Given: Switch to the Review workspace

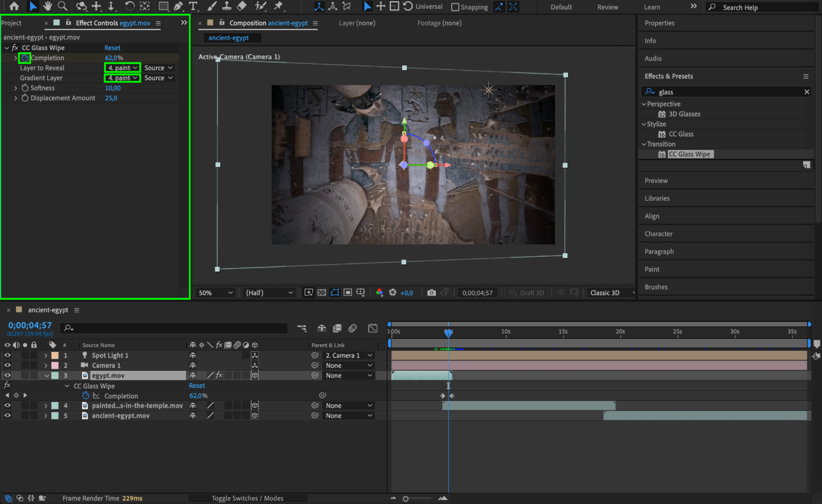Looking at the screenshot, I should (607, 7).
